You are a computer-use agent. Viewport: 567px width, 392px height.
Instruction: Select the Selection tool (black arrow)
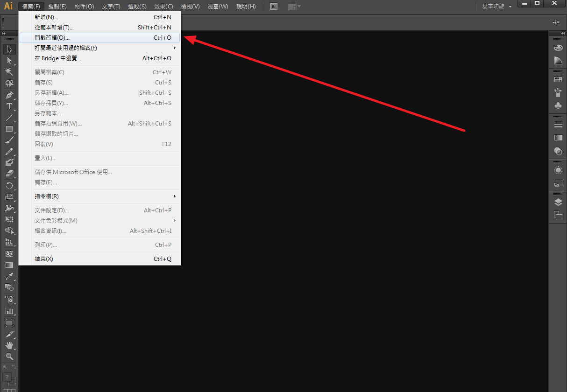click(x=9, y=49)
